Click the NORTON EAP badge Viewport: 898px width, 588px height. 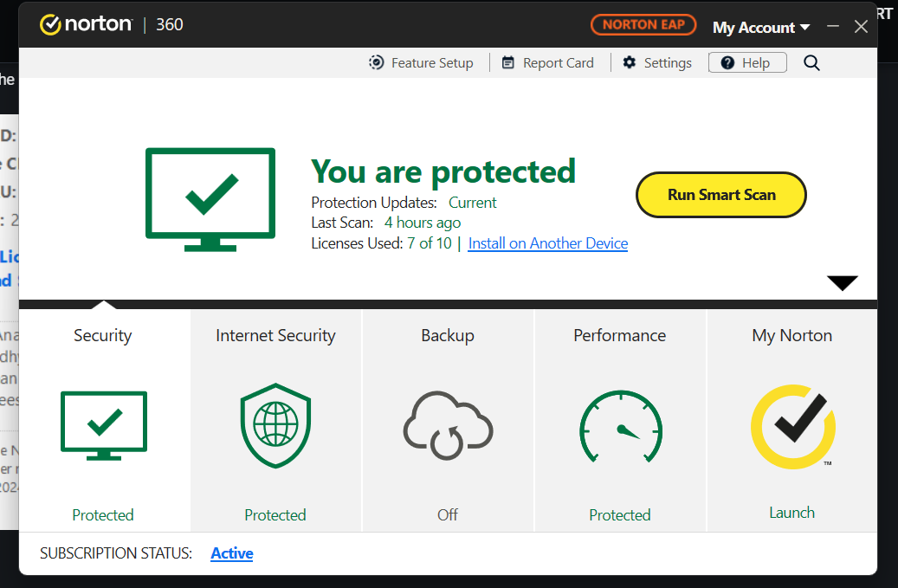(x=643, y=24)
